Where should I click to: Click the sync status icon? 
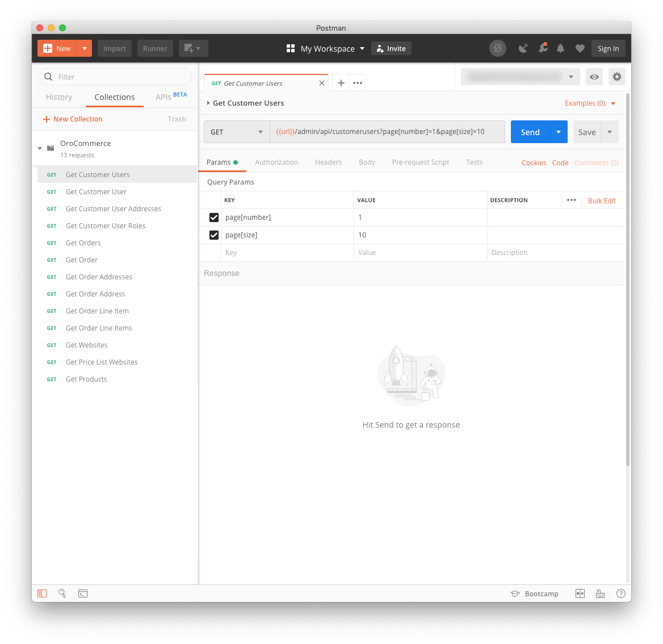point(498,49)
